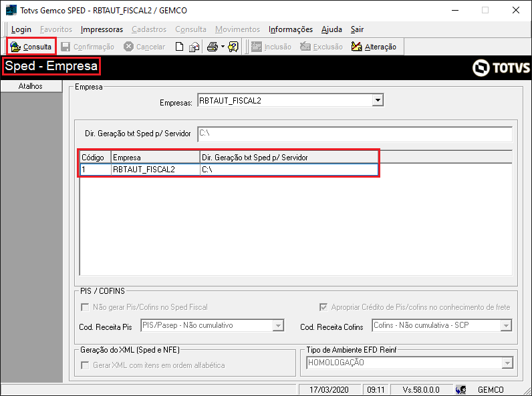Click the application icon in title bar

tap(11, 10)
